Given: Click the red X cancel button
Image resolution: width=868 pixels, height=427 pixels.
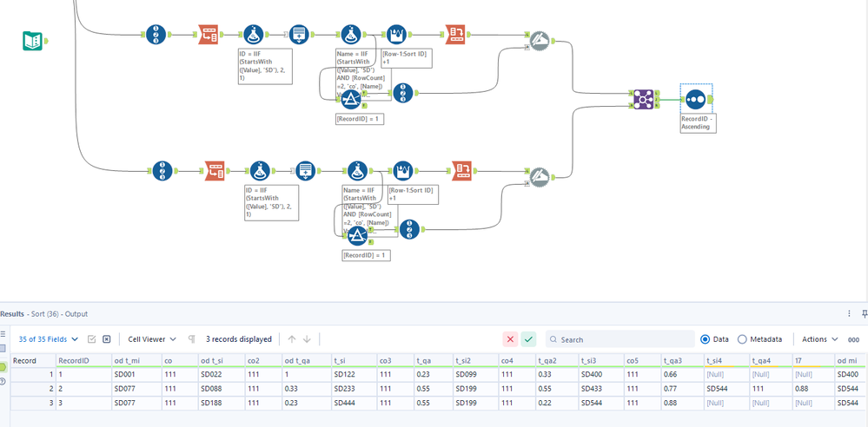Looking at the screenshot, I should pos(510,339).
